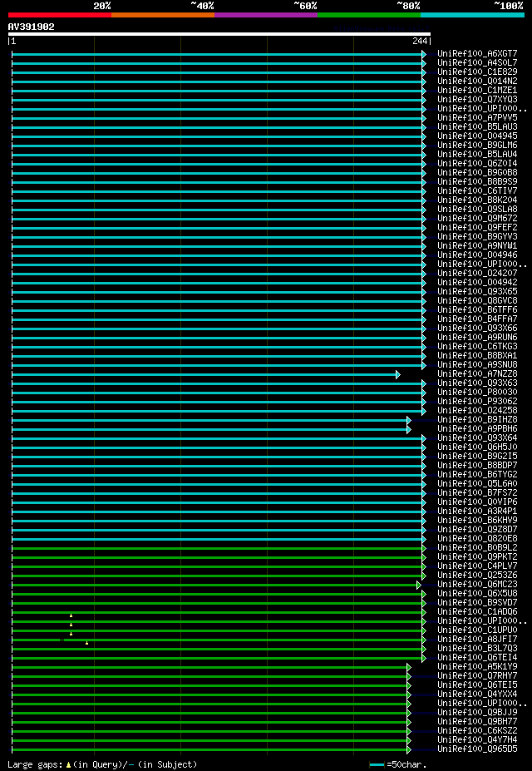Click the yellow gap symbol in the Large gaps legend
This screenshot has height=771, width=532.
tap(68, 765)
